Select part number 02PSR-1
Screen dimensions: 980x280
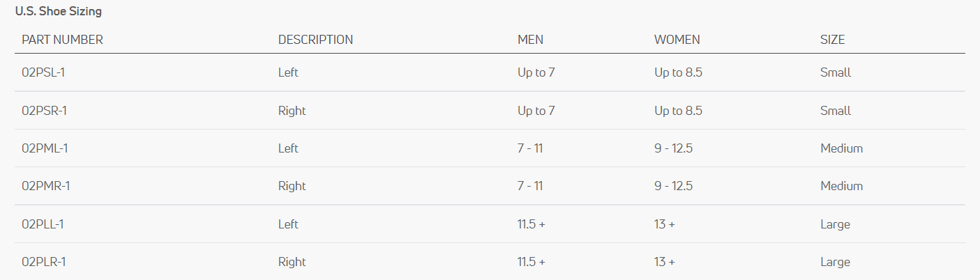(44, 111)
